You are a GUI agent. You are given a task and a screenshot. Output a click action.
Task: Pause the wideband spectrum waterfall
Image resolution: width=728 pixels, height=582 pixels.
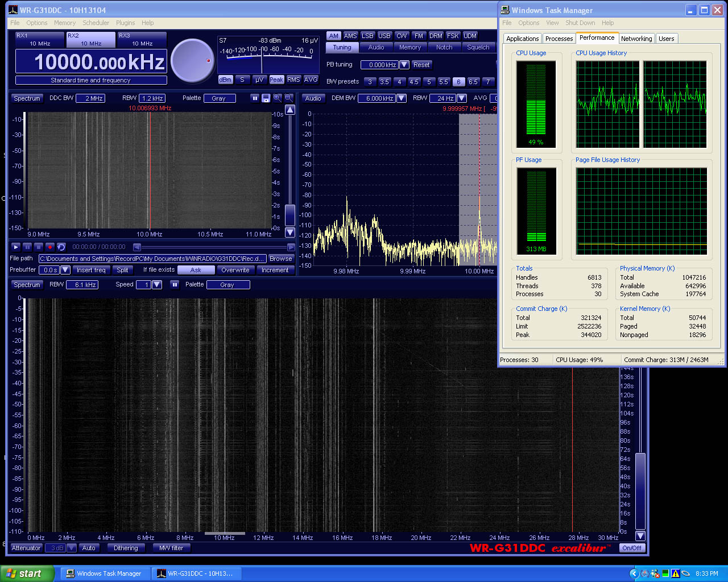coord(175,285)
